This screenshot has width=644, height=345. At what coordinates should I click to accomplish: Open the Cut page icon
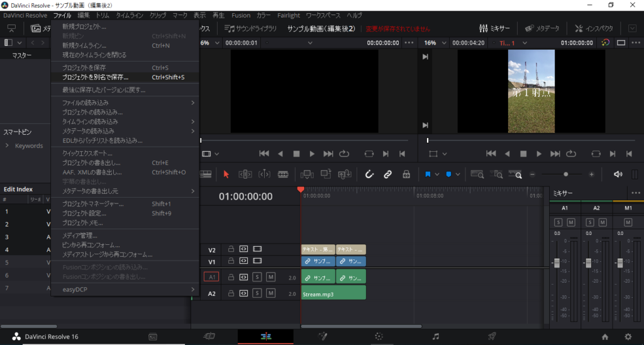tap(209, 336)
